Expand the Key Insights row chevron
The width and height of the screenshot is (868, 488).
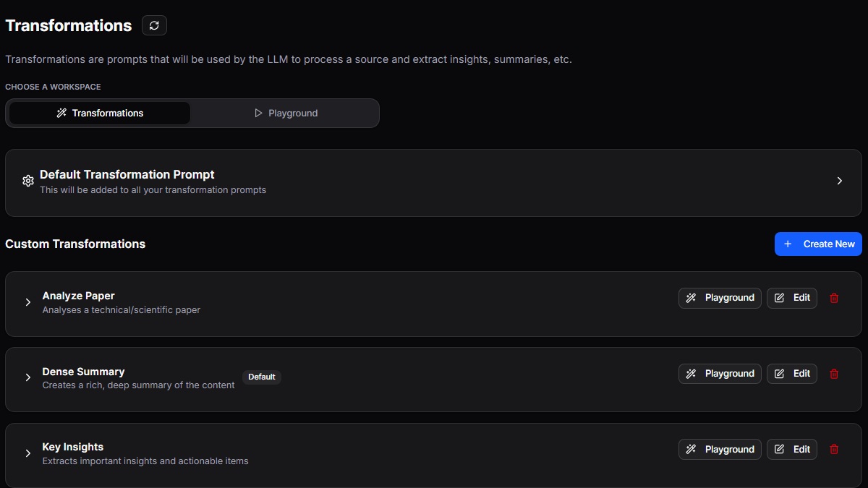[x=28, y=453]
